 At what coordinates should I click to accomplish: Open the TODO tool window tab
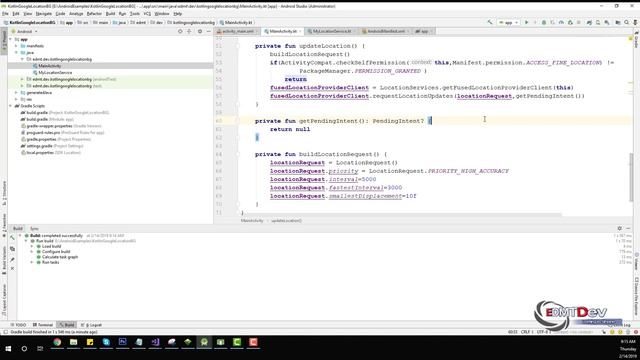click(18, 325)
